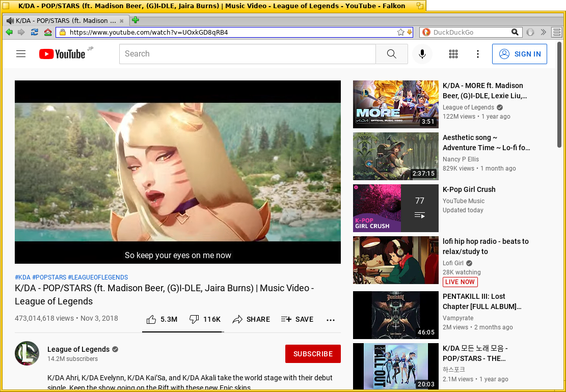
Task: Open the YouTube apps grid icon
Action: point(453,54)
